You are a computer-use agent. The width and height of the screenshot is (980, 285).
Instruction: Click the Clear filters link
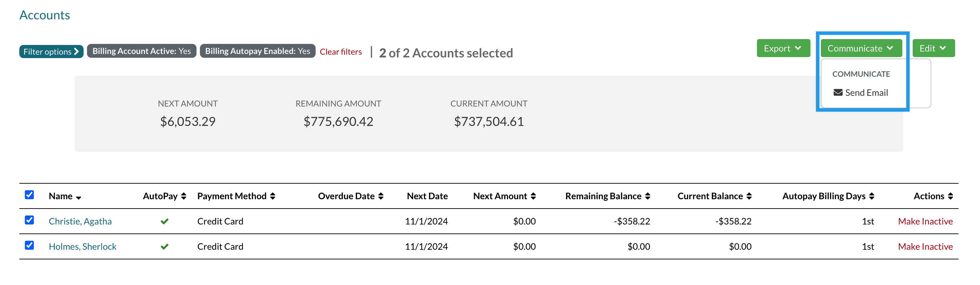[340, 52]
